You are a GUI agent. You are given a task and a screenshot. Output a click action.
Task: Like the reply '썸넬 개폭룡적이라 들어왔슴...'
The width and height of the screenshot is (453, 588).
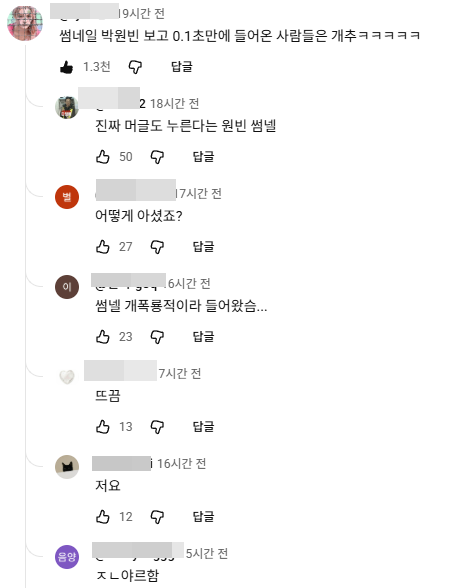pyautogui.click(x=103, y=337)
